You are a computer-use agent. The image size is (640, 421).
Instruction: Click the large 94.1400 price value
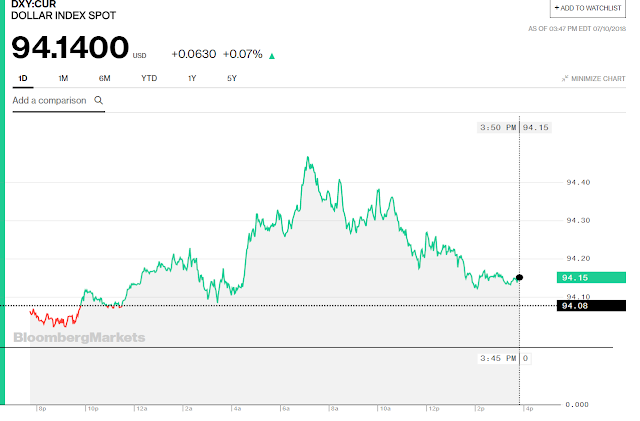pyautogui.click(x=71, y=47)
